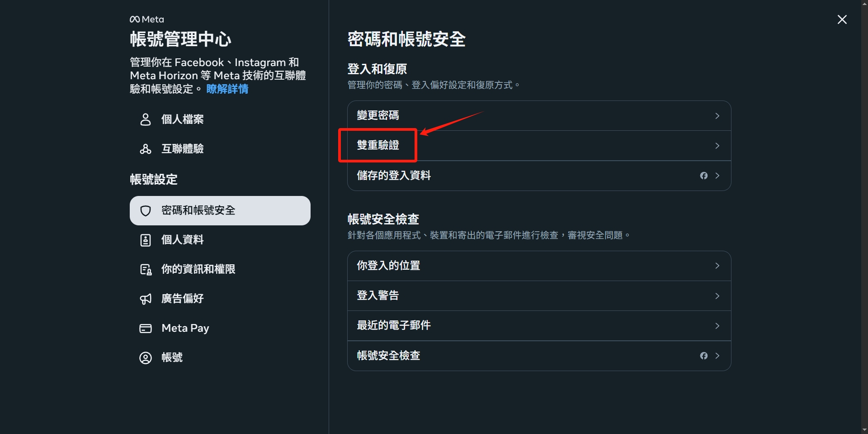Image resolution: width=868 pixels, height=434 pixels.
Task: Open the chevron on 雙重驗證 row
Action: [717, 146]
